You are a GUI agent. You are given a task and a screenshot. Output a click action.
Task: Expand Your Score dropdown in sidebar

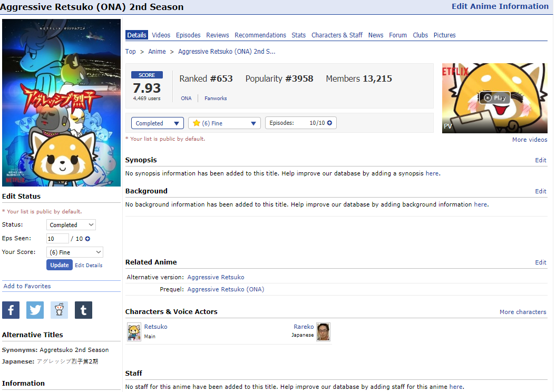coord(75,252)
